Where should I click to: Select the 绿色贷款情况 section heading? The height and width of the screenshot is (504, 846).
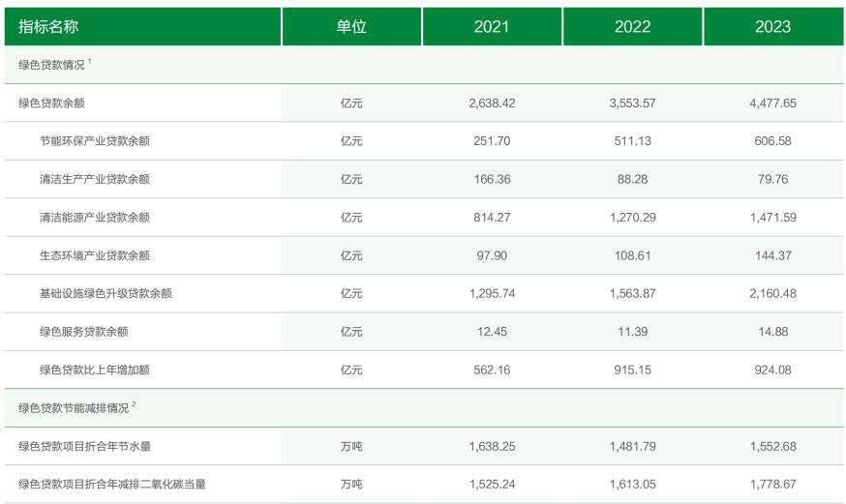point(52,65)
